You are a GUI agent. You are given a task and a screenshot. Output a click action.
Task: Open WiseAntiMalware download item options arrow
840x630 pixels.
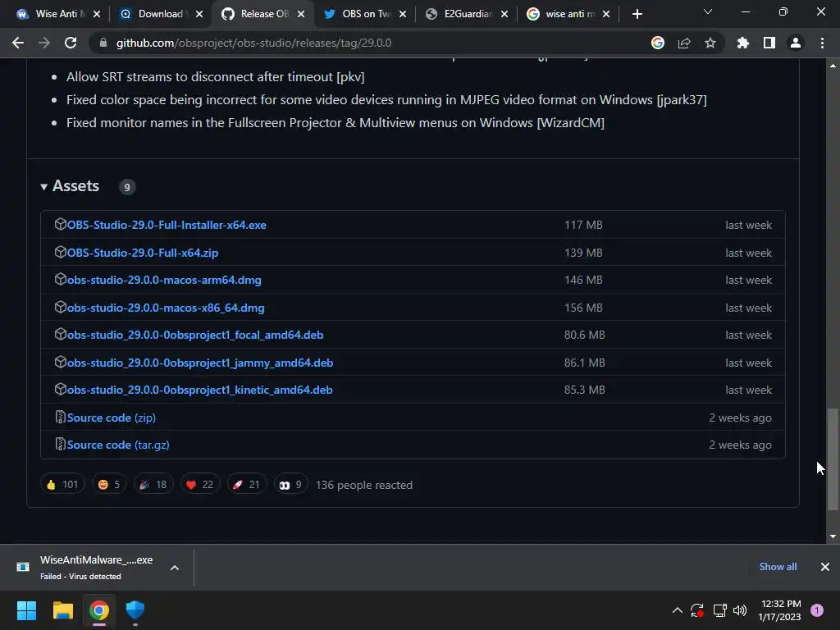pos(175,568)
